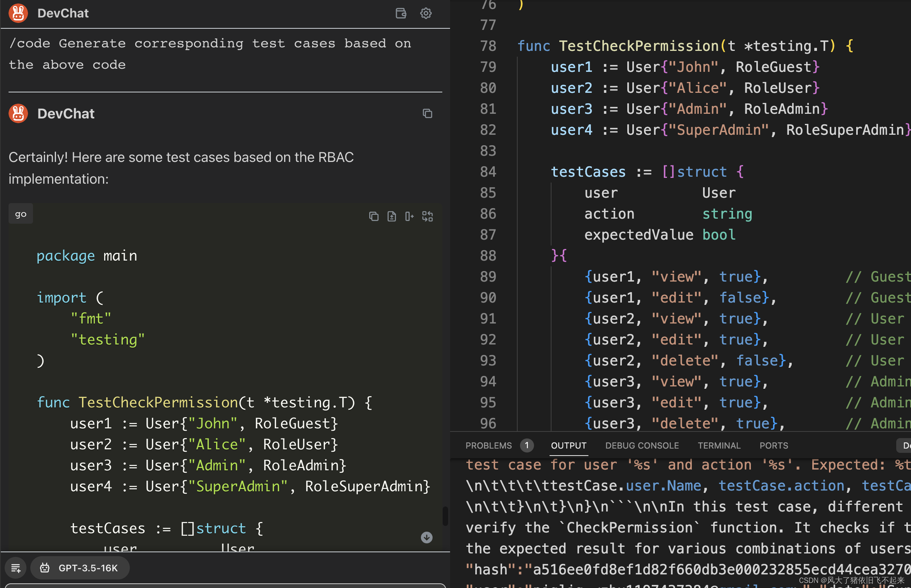Click the replace code arrows icon

427,216
